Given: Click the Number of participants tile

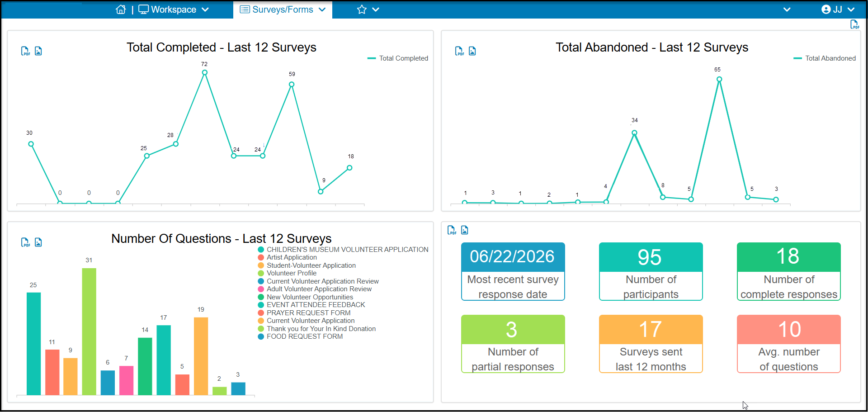Looking at the screenshot, I should (x=651, y=271).
